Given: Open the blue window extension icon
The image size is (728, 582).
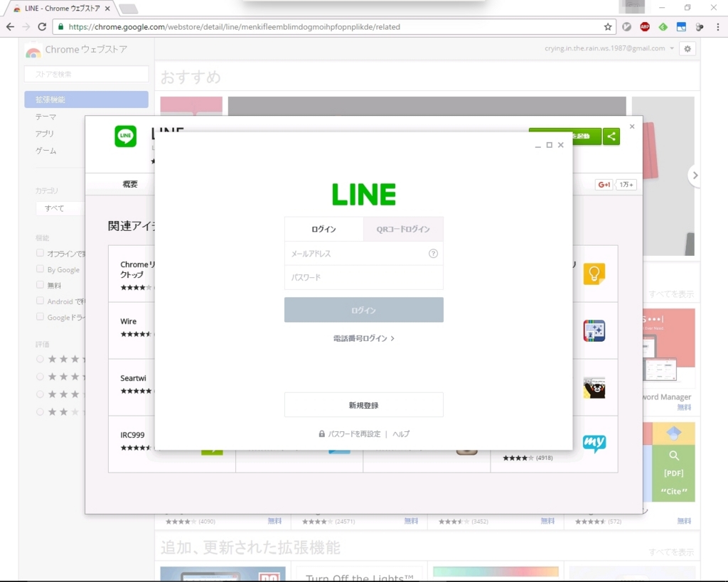Looking at the screenshot, I should [x=681, y=27].
